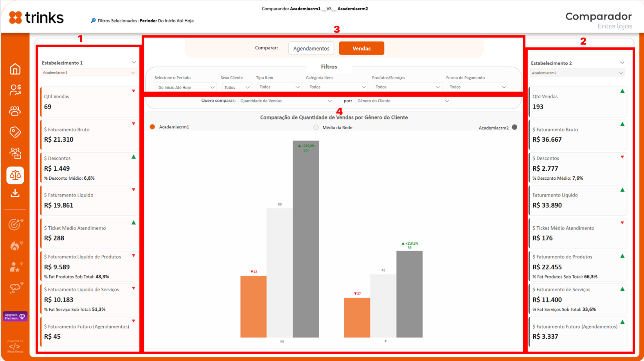Open the team schedule icon in sidebar
This screenshot has height=361, width=644.
[x=15, y=153]
